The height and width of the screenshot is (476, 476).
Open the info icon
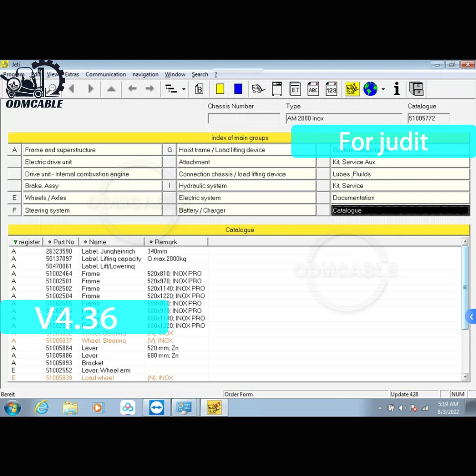(x=397, y=89)
